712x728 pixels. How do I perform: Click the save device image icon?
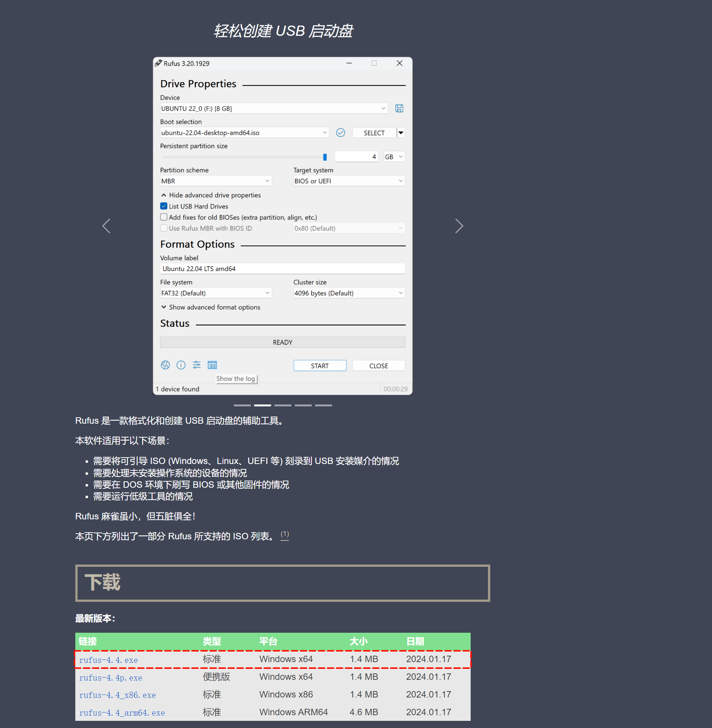tap(399, 108)
